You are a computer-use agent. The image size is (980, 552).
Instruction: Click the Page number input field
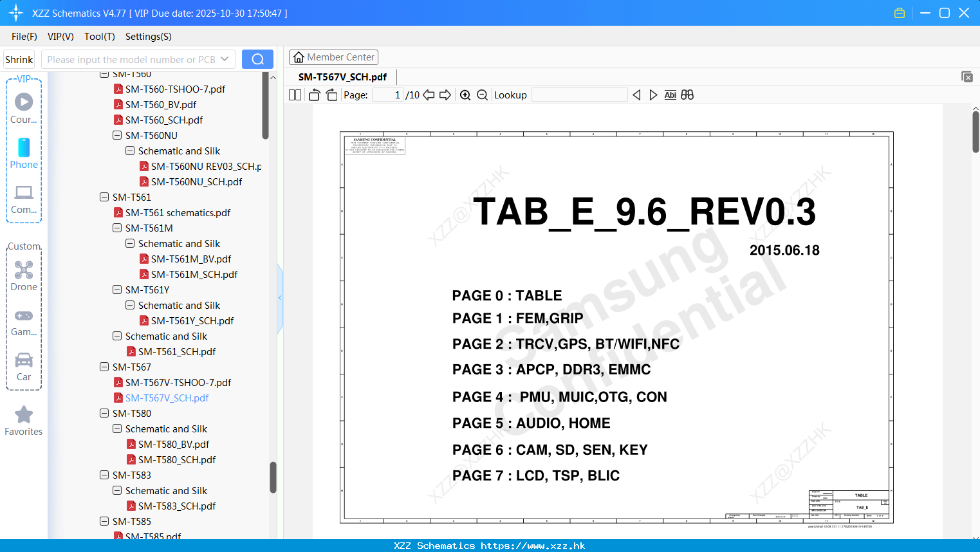click(x=388, y=95)
